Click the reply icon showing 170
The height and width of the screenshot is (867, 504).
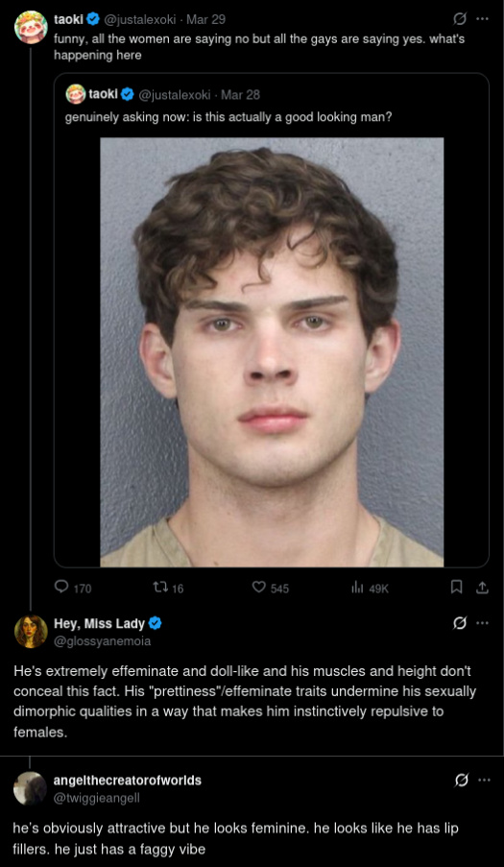point(62,588)
